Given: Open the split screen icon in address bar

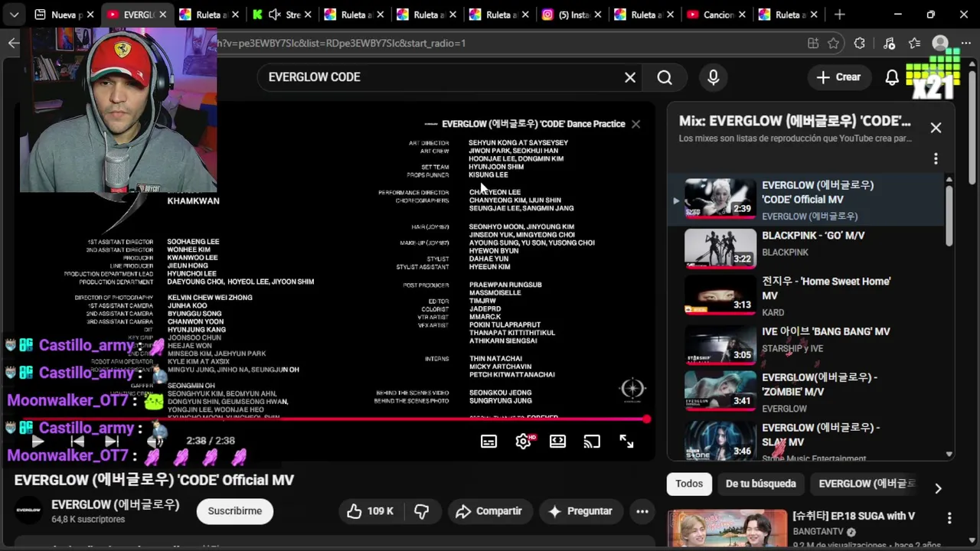Looking at the screenshot, I should coord(812,44).
